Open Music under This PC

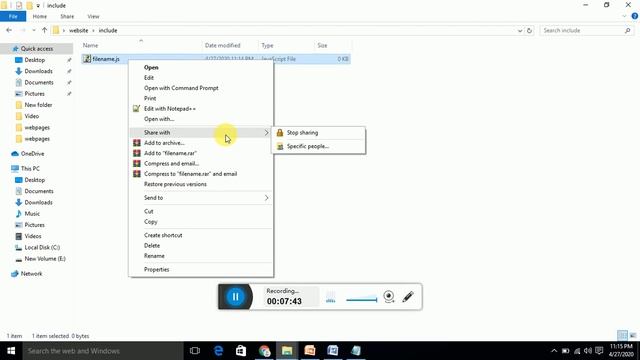(32, 214)
